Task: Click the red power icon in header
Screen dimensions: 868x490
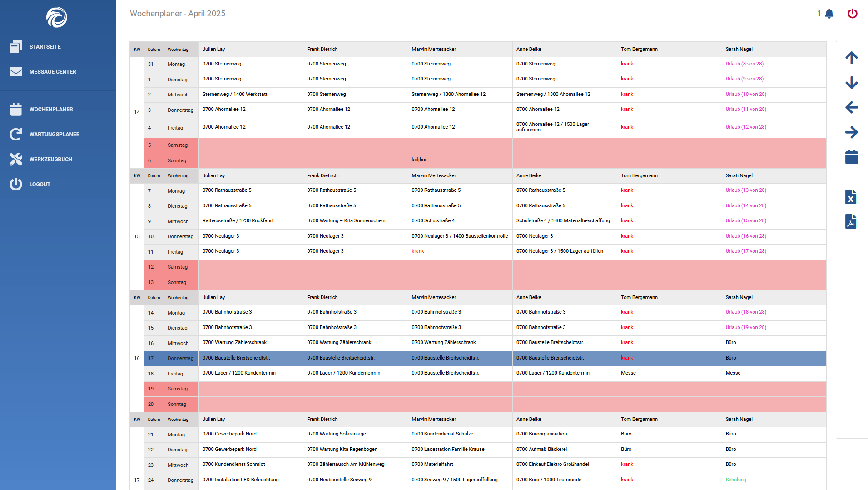Action: (852, 14)
